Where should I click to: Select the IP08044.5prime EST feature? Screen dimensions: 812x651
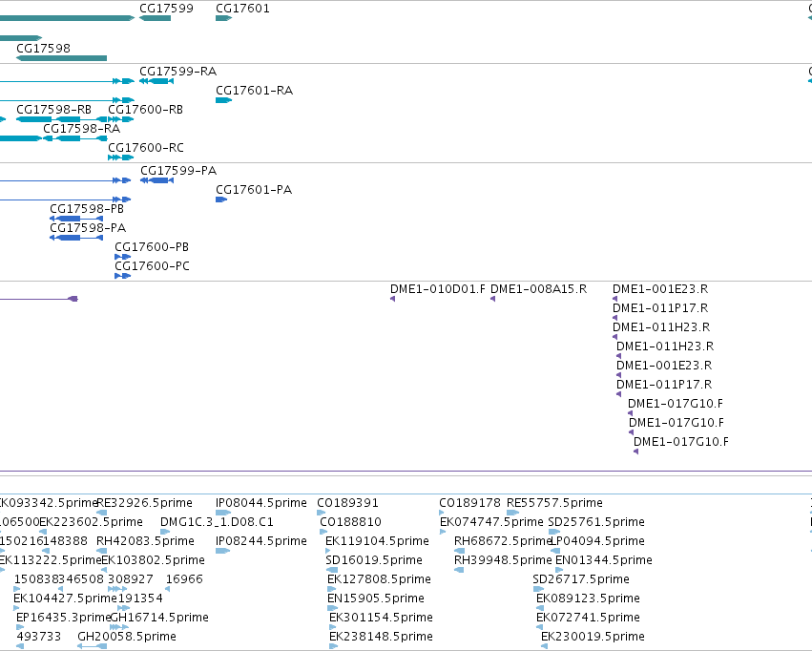pos(223,513)
